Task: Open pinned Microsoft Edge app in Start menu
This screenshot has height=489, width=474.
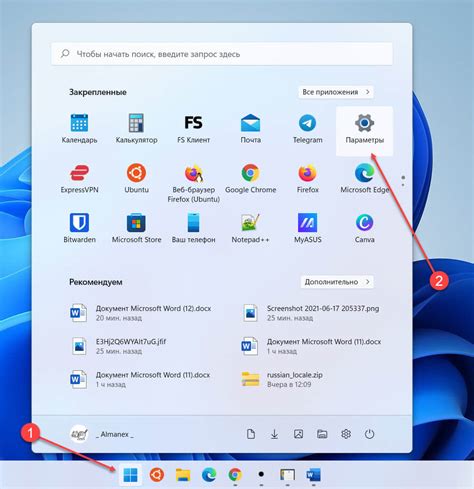Action: click(364, 179)
